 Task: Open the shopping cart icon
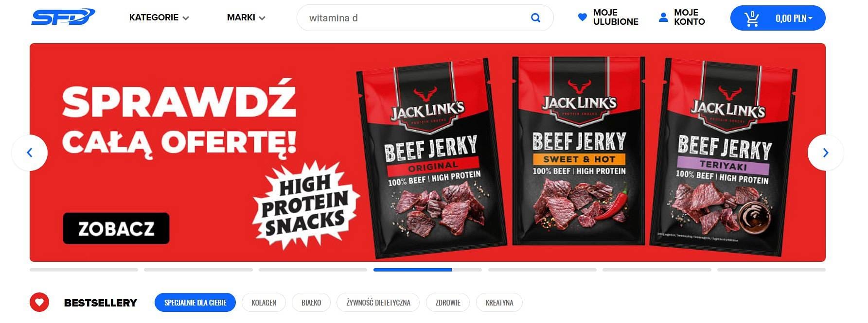[752, 18]
